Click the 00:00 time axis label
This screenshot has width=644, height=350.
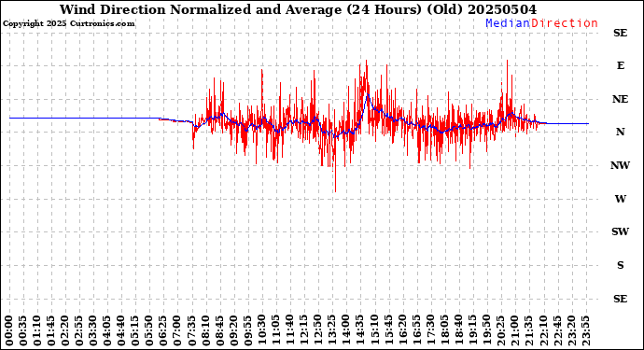coord(9,330)
